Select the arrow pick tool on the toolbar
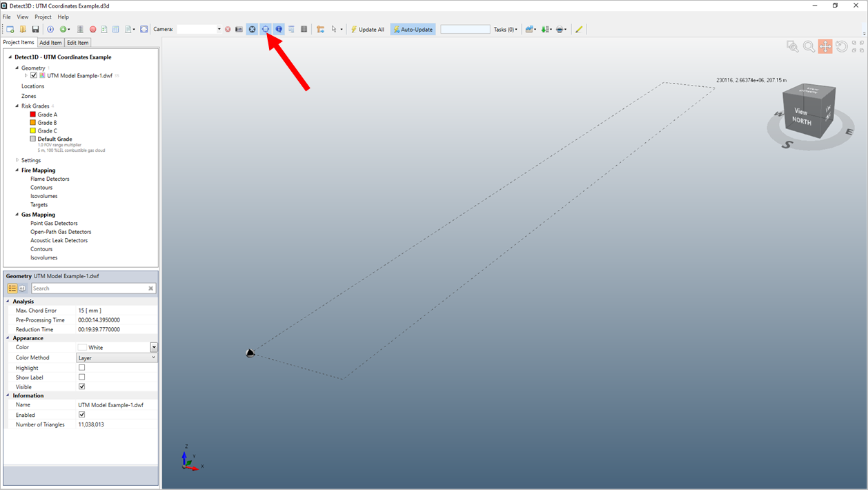Viewport: 868px width, 490px height. [x=333, y=29]
